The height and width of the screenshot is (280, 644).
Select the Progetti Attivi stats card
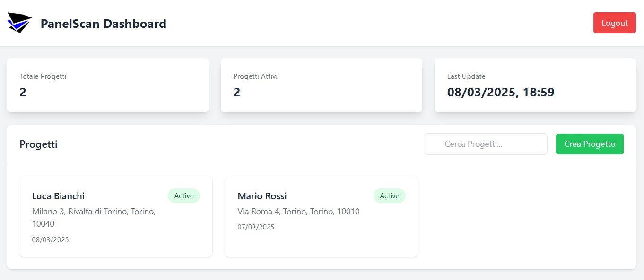coord(322,85)
